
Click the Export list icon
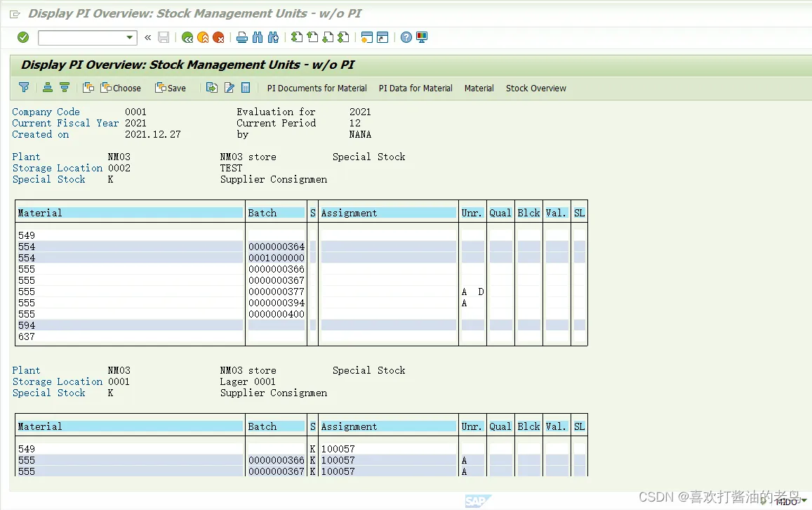[x=212, y=88]
